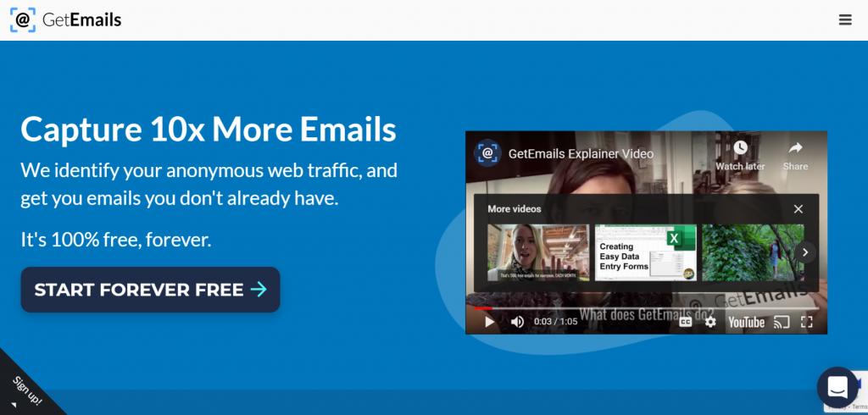Show next suggested videos arrow
This screenshot has height=415, width=868.
point(805,252)
